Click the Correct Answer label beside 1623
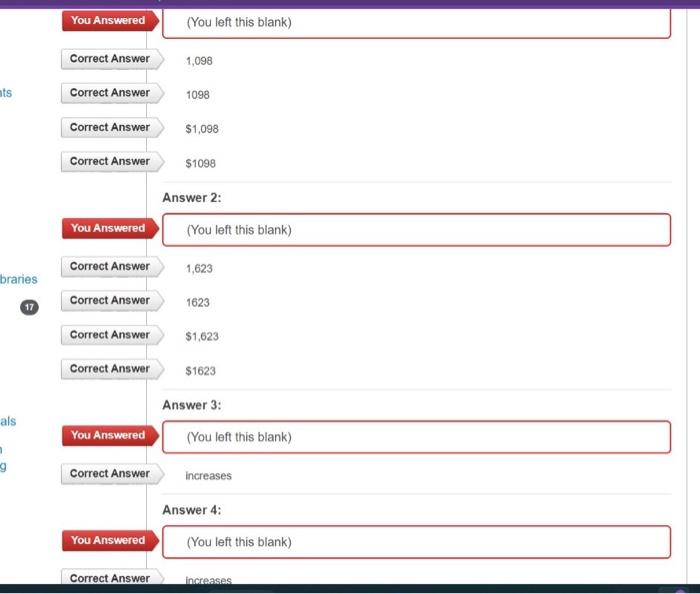 click(x=112, y=300)
